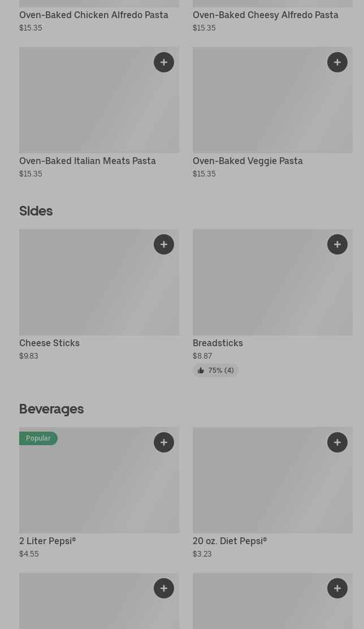Add 20 oz. Diet Pepsi to cart
364x629 pixels.
(x=337, y=442)
